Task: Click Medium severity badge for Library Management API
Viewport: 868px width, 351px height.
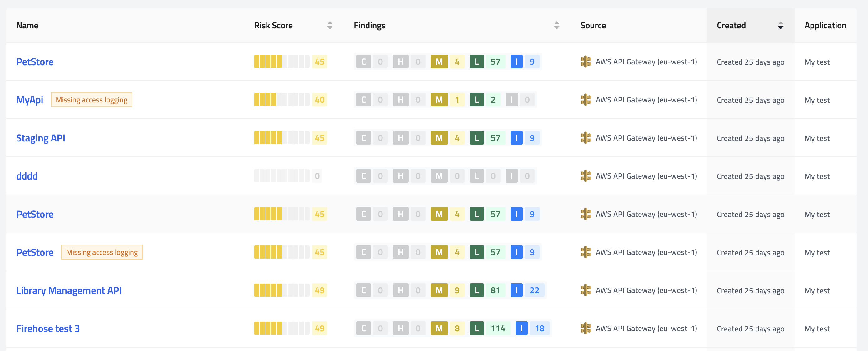Action: click(439, 290)
